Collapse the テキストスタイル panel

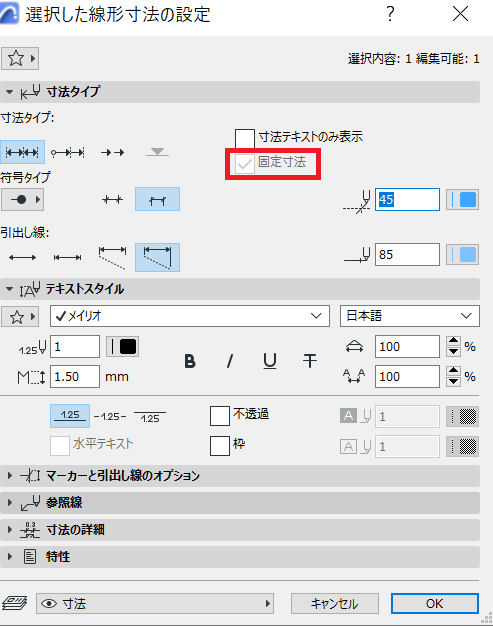(x=9, y=289)
